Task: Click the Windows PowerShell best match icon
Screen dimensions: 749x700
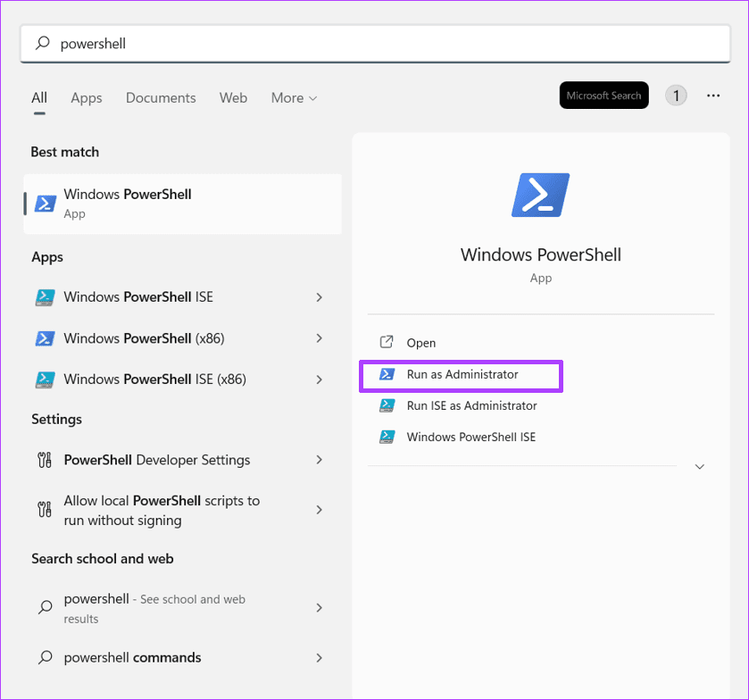Action: [45, 204]
